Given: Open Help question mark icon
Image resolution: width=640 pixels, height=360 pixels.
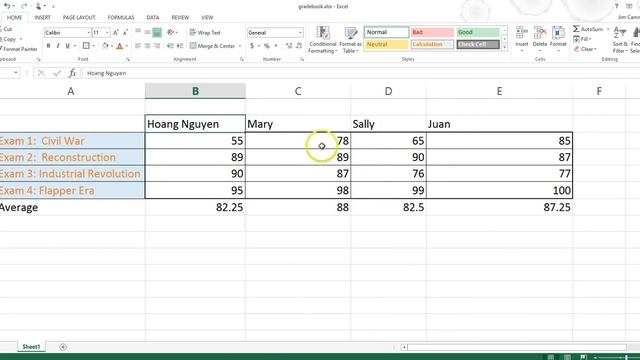Looking at the screenshot, I should click(x=616, y=6).
